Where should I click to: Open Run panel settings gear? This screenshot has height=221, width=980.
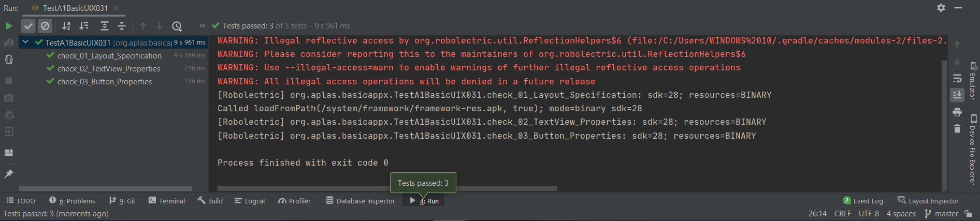941,8
